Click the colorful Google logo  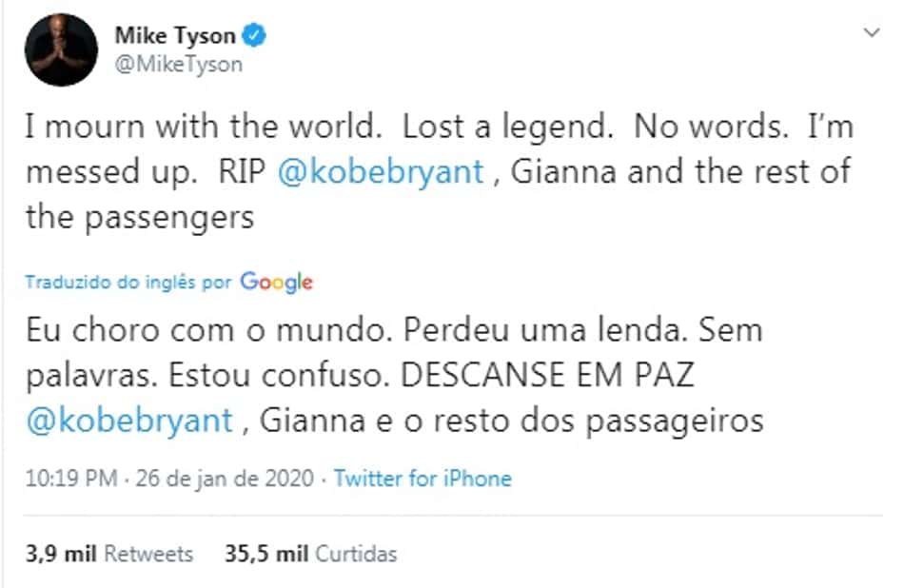tap(276, 282)
